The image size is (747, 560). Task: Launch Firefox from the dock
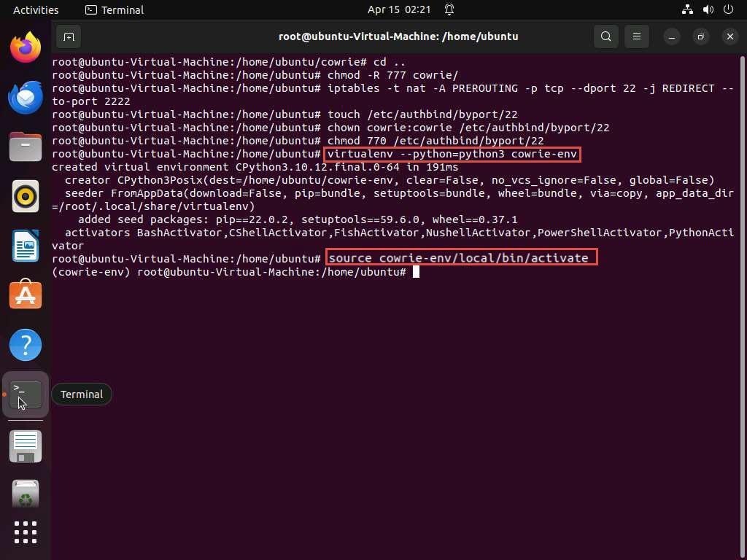26,48
